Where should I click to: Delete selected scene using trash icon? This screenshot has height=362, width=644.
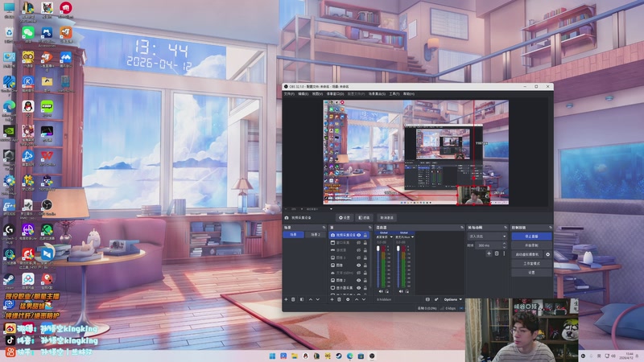pos(293,299)
